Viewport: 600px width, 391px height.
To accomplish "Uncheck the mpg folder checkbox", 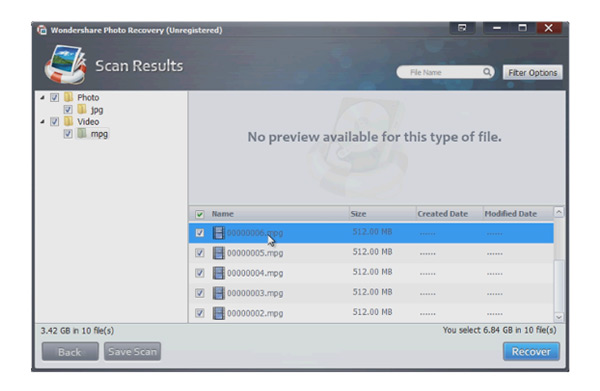I will 68,134.
